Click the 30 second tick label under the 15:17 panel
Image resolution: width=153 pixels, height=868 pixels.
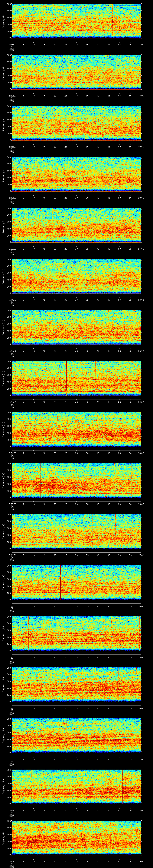coord(76,96)
